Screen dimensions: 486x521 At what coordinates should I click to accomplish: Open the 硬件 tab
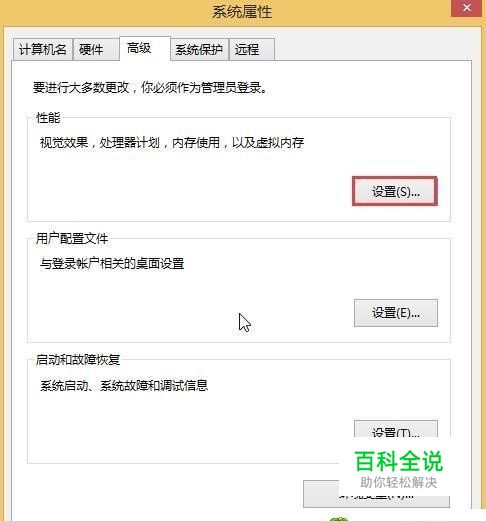[x=96, y=50]
